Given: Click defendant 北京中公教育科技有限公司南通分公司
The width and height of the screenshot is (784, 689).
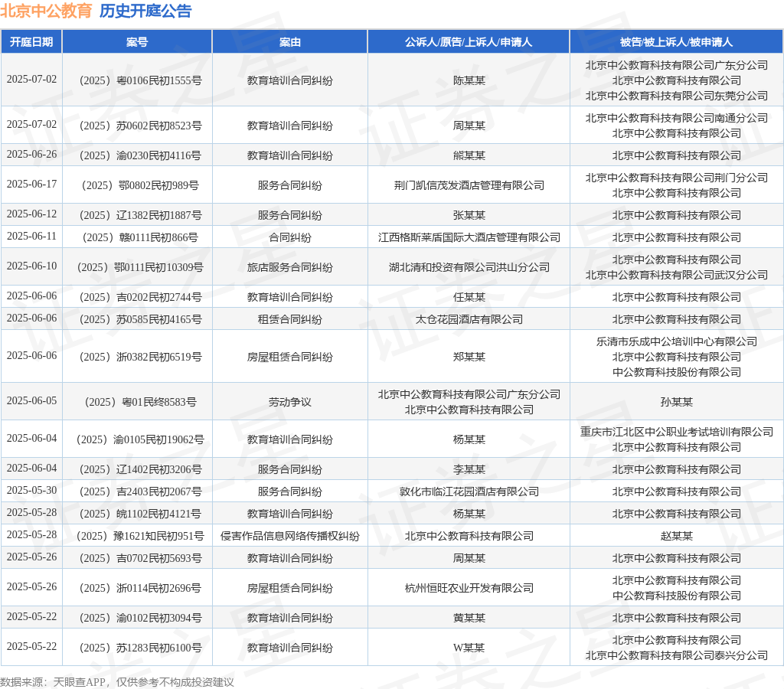Looking at the screenshot, I should click(x=677, y=118).
